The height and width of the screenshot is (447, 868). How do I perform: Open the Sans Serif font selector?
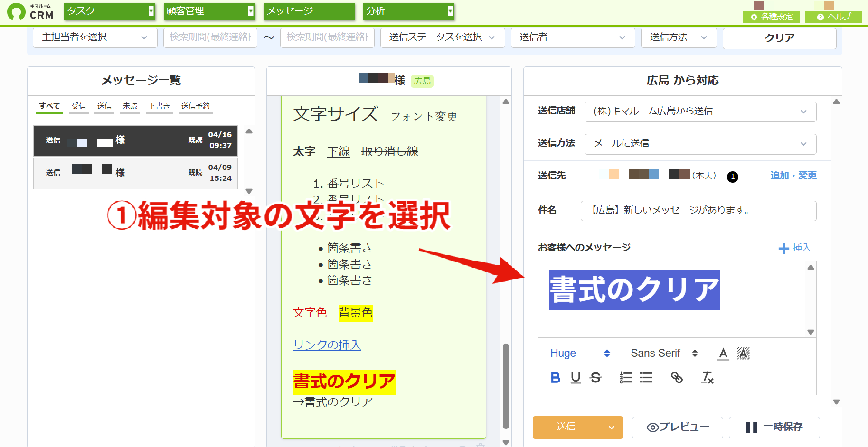pos(664,353)
